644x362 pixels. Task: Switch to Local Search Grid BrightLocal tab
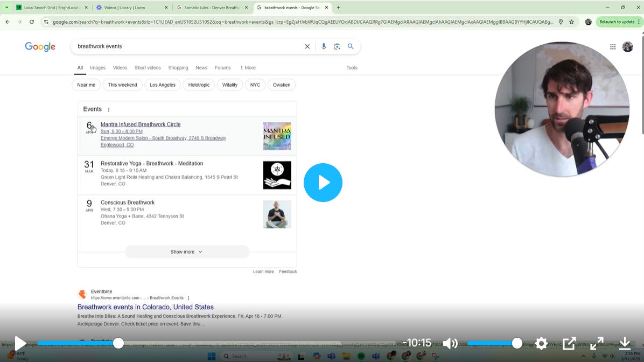52,8
